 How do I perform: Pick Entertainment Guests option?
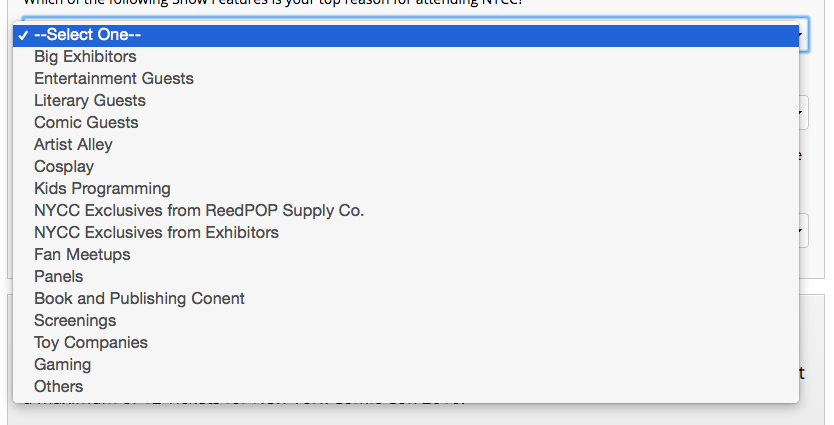click(406, 79)
